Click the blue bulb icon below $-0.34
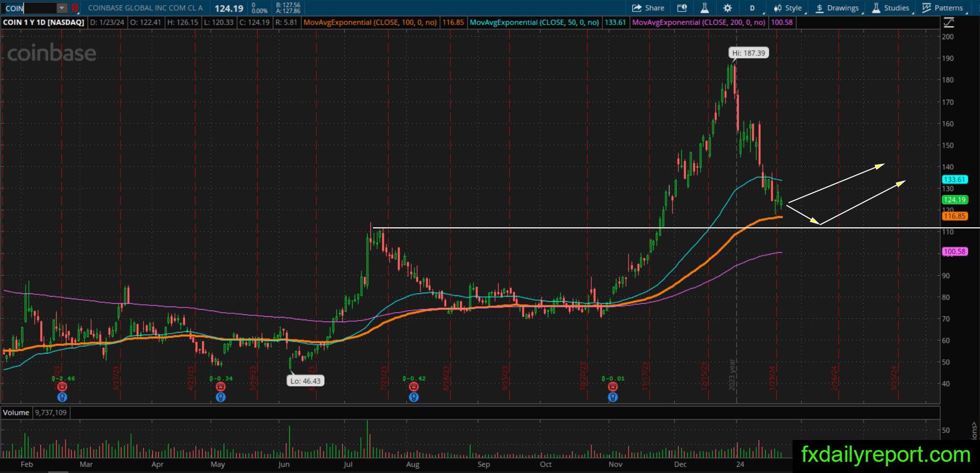980x473 pixels. tap(221, 397)
